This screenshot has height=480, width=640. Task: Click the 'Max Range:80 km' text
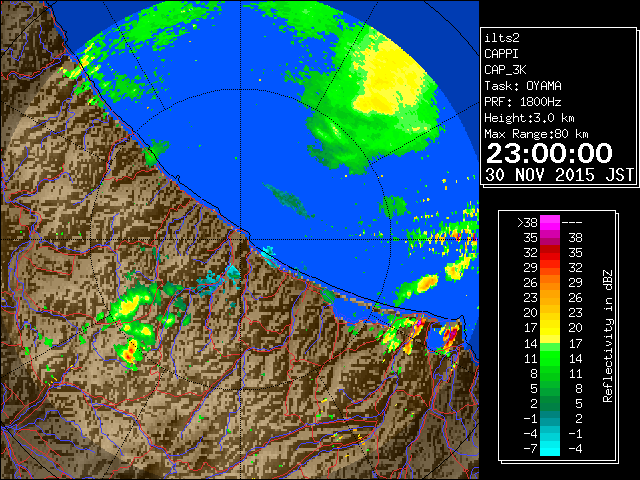[536, 134]
